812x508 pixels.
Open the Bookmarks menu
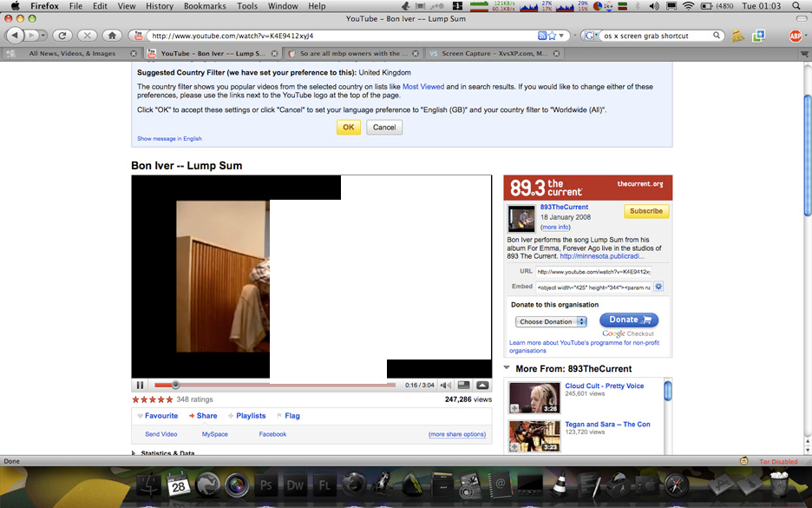tap(205, 6)
